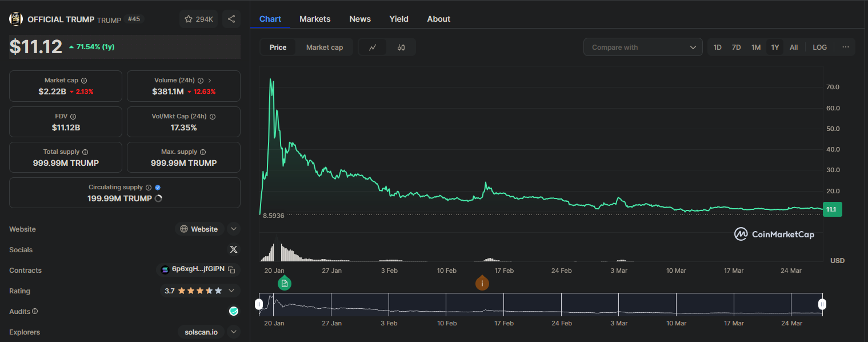Image resolution: width=868 pixels, height=342 pixels.
Task: Open the About tab
Action: point(439,19)
